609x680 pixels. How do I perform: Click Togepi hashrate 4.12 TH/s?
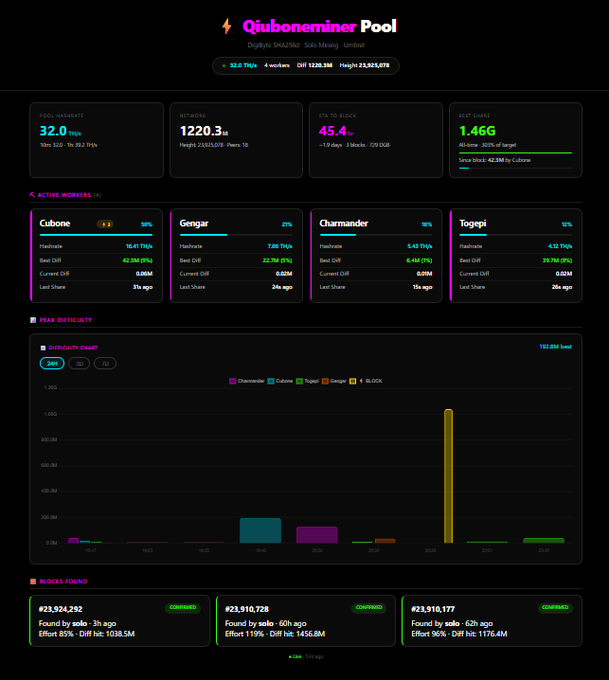pyautogui.click(x=560, y=246)
